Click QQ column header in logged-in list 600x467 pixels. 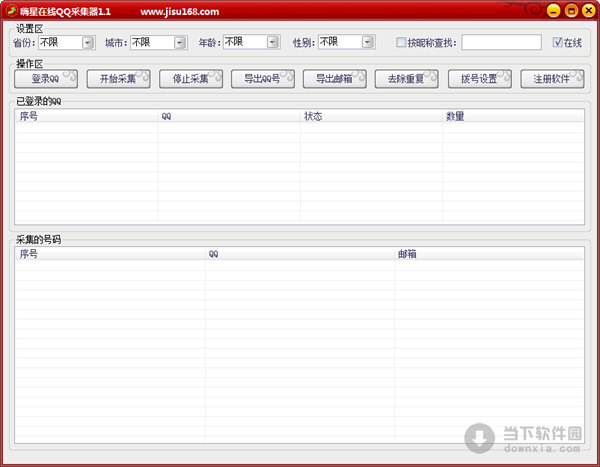pyautogui.click(x=229, y=116)
